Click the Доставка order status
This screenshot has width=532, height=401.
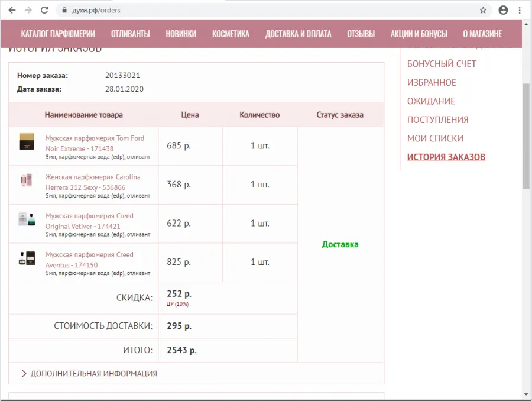click(340, 244)
